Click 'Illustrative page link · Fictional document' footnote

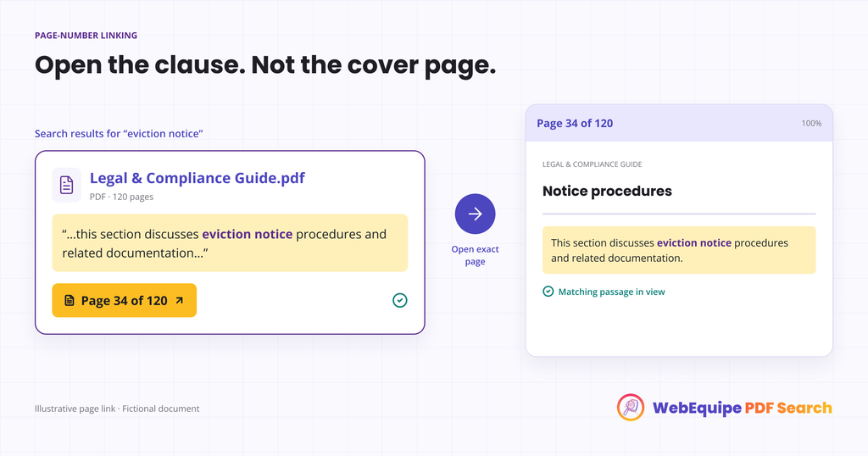point(117,409)
